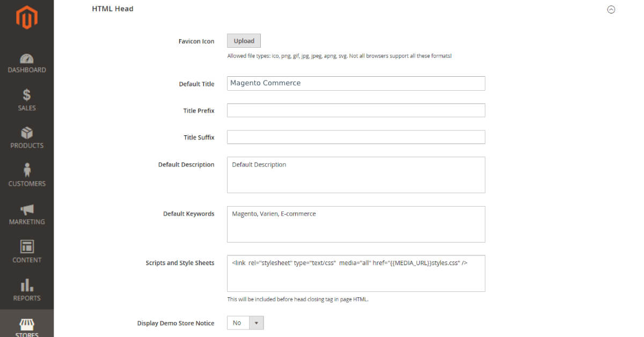644x337 pixels.
Task: Click the HTML Head section heading
Action: [x=113, y=9]
